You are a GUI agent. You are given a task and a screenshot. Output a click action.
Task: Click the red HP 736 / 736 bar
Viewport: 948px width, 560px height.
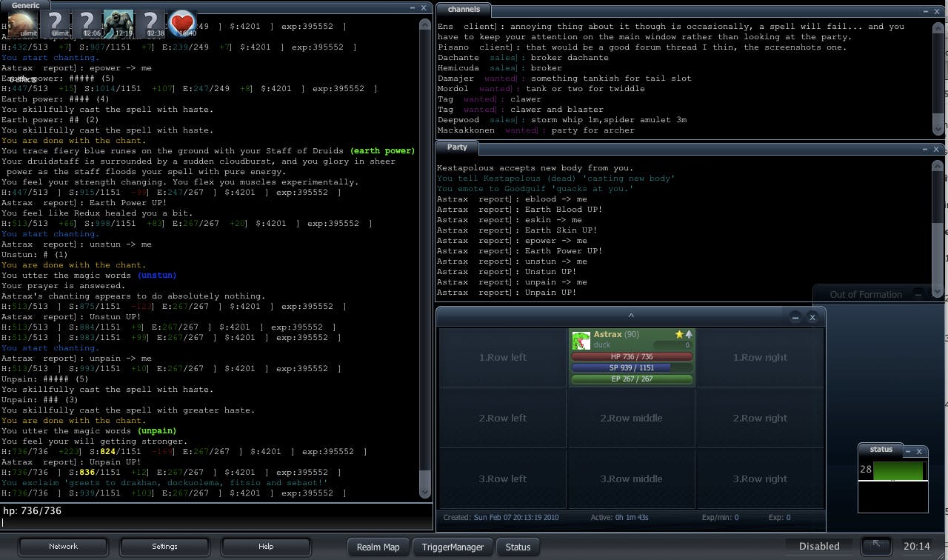pos(632,357)
